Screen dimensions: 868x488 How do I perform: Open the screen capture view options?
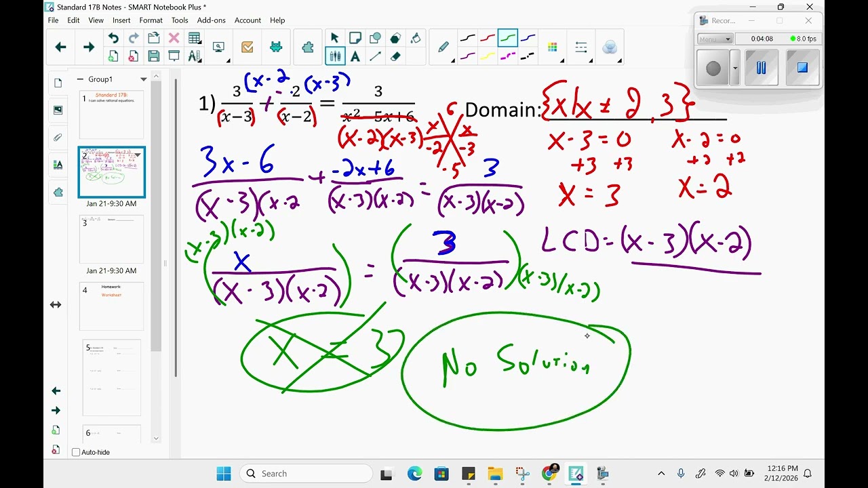pos(219,47)
